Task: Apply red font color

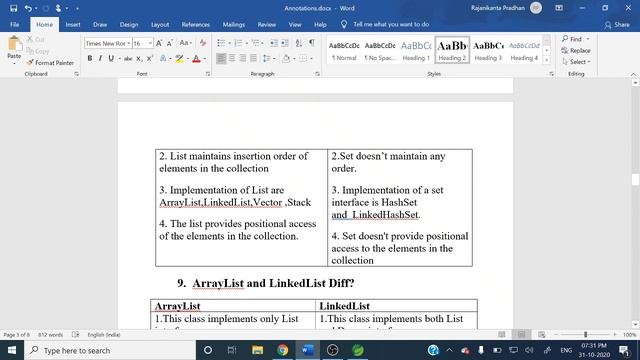Action: pyautogui.click(x=196, y=59)
